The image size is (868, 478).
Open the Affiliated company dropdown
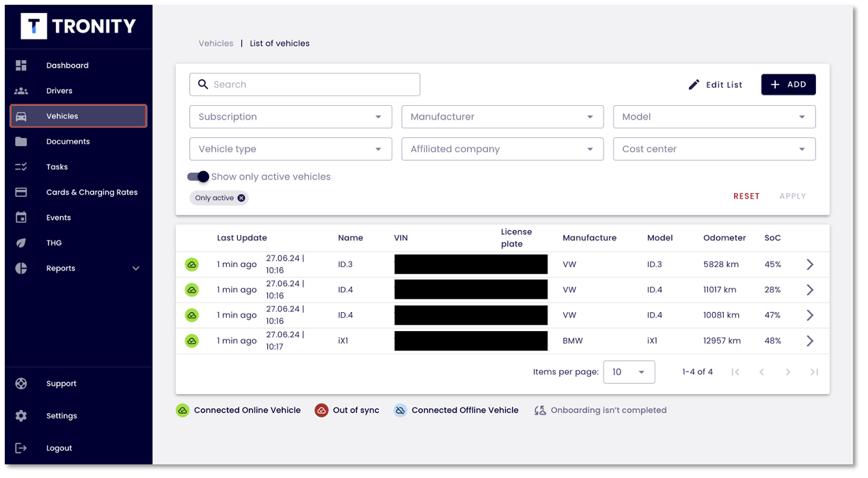pyautogui.click(x=502, y=149)
